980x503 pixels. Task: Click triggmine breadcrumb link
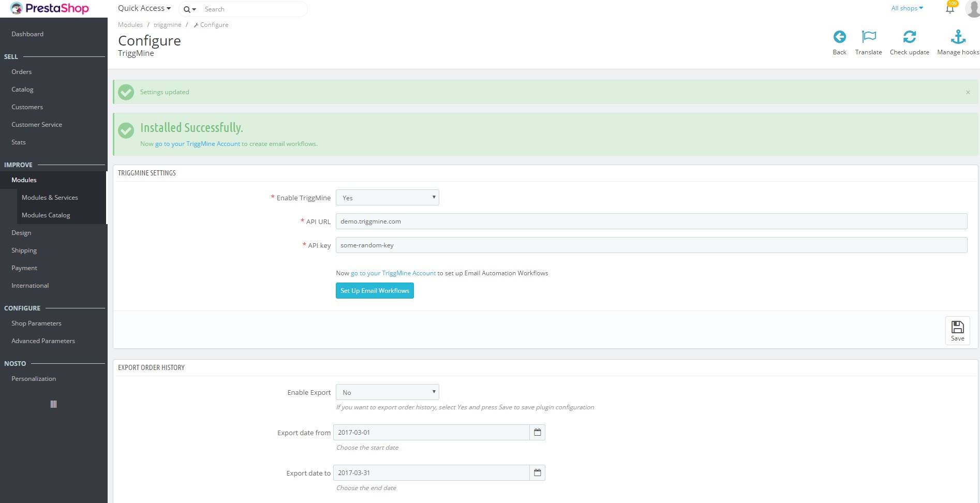167,25
